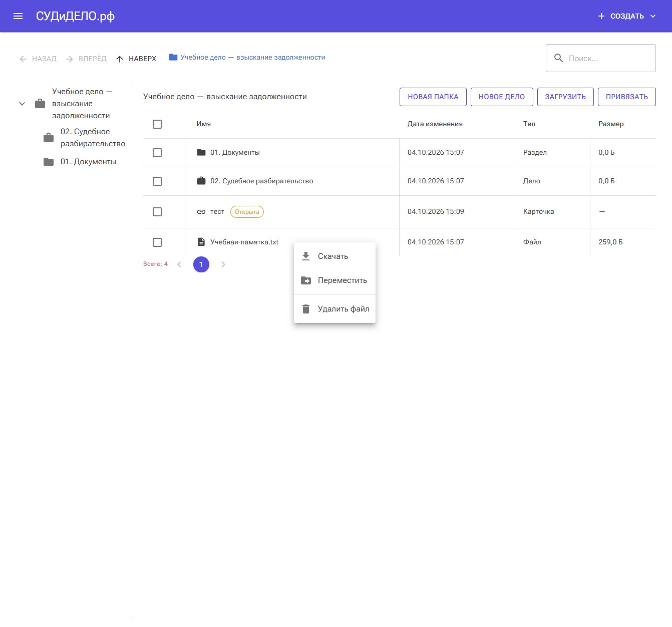672x627 pixels.
Task: Open the breadcrumb link Учебное дело — взыскание задолженности
Action: 253,58
